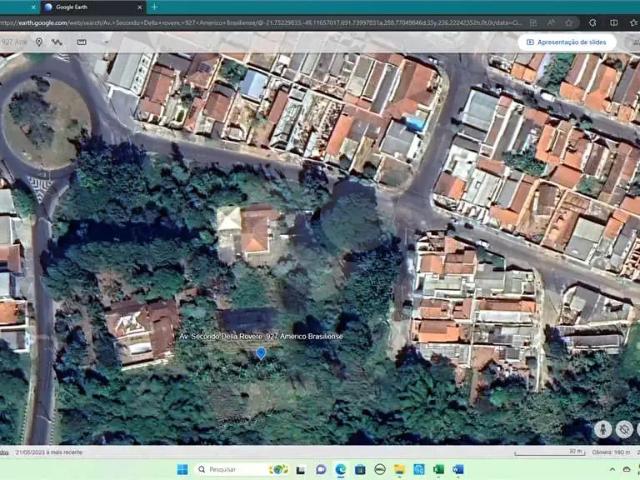This screenshot has height=480, width=640.
Task: Open split screen in browser toolbar
Action: click(x=614, y=23)
